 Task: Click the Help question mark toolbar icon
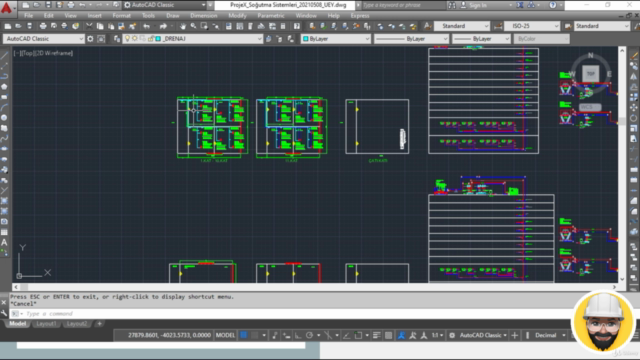click(x=297, y=26)
